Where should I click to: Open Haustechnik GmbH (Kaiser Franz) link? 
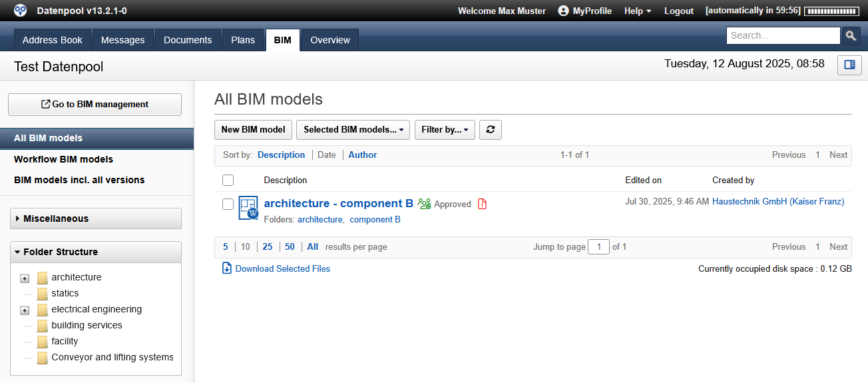pyautogui.click(x=778, y=201)
